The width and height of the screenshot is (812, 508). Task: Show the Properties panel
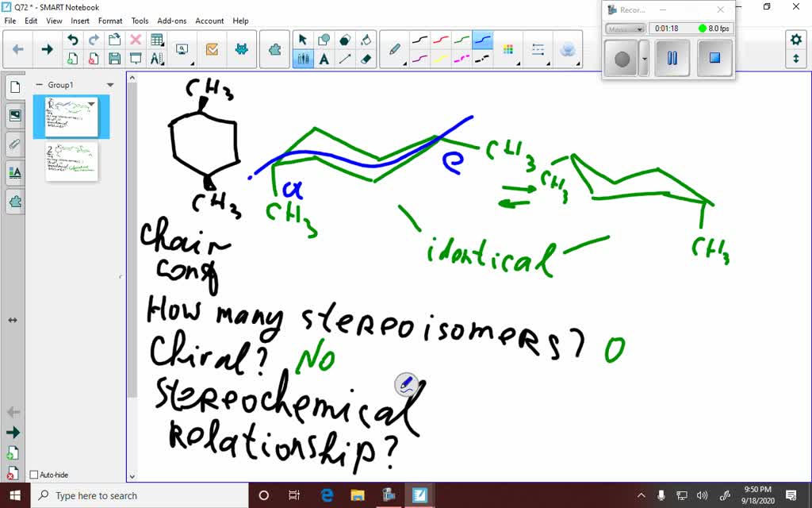[14, 172]
